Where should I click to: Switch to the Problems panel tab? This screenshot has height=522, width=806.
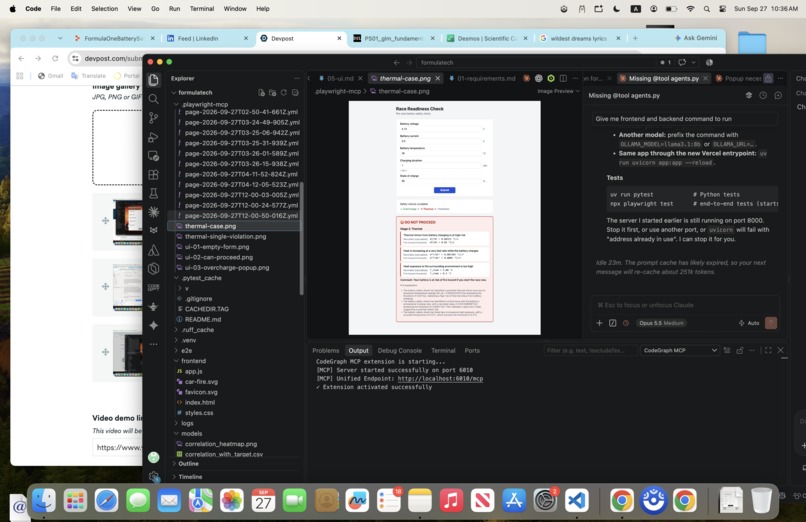click(325, 350)
